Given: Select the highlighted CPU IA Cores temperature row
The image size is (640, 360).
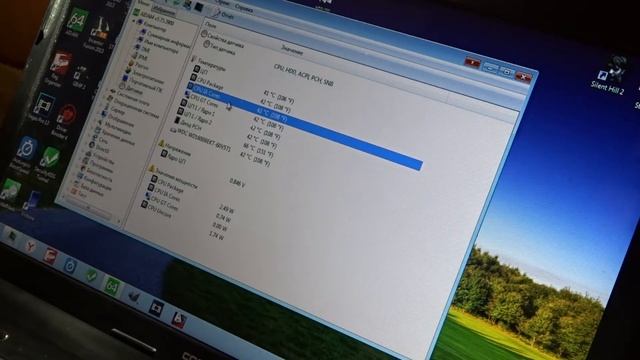Looking at the screenshot, I should 304,126.
